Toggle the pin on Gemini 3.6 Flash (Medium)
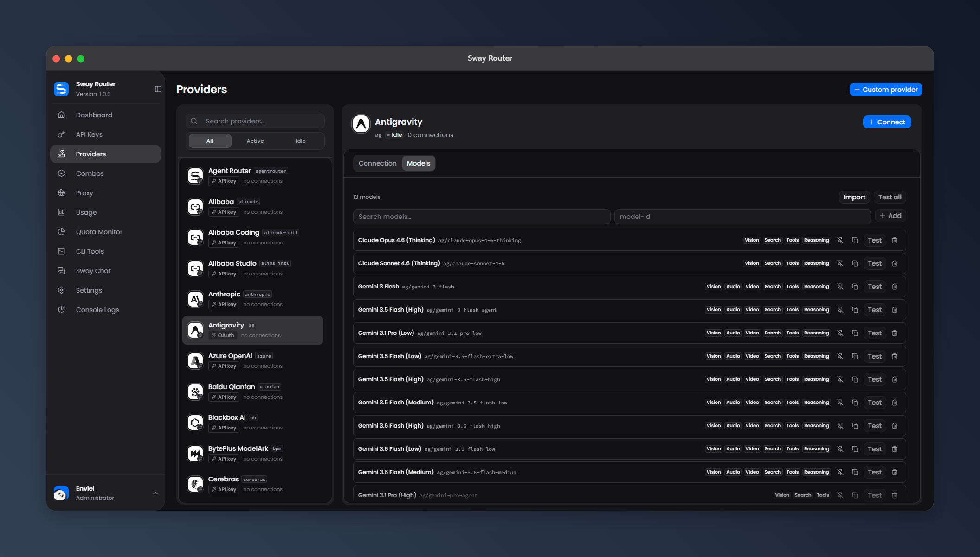 (840, 472)
